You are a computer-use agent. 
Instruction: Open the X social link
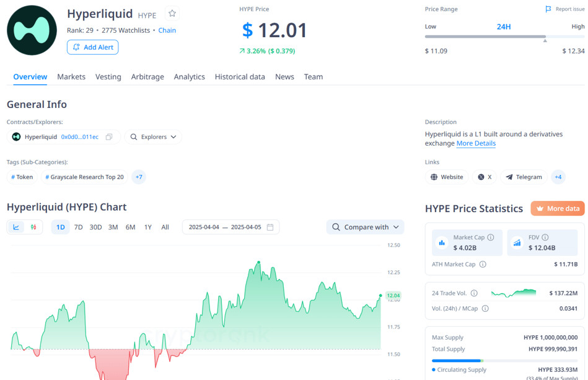[483, 177]
